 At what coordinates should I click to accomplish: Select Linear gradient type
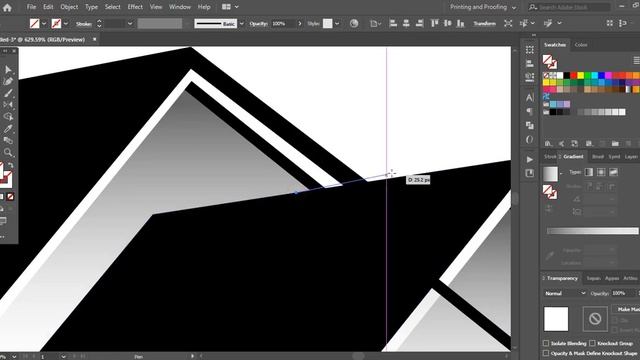[589, 172]
